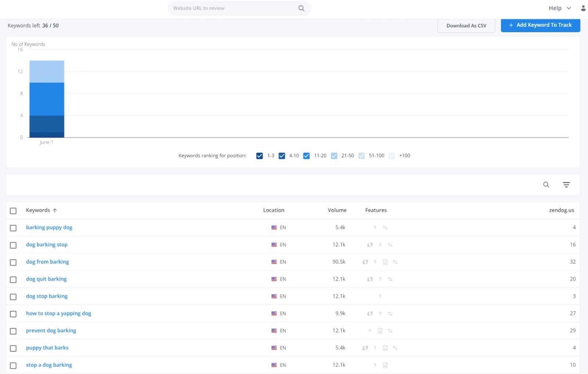This screenshot has height=374, width=588.
Task: Click swap-arrows icon for puppy that barks
Action: pyautogui.click(x=395, y=348)
